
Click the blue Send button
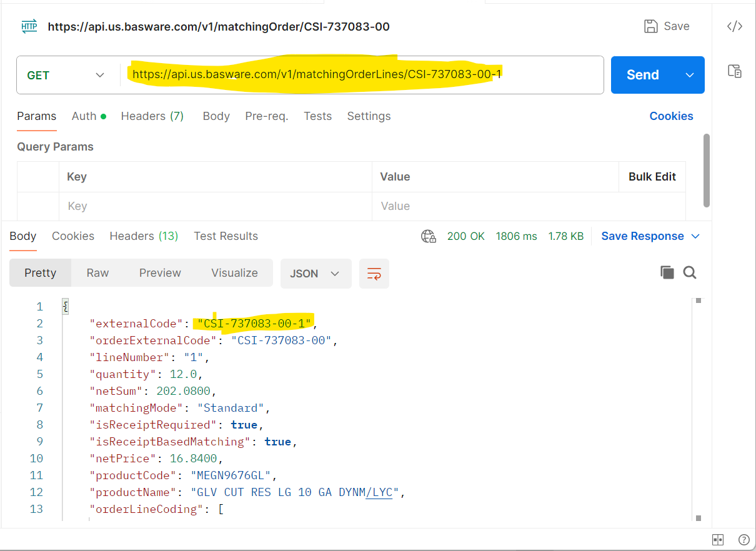click(x=643, y=75)
